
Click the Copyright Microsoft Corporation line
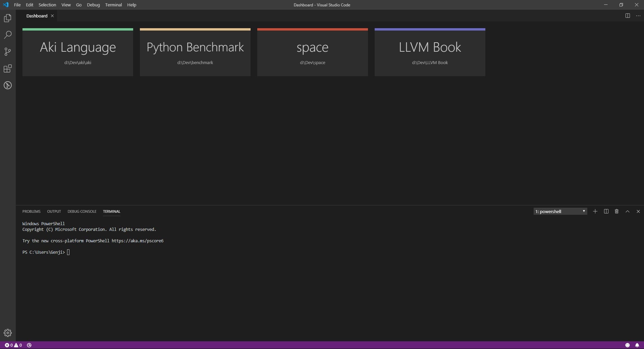[x=89, y=230]
